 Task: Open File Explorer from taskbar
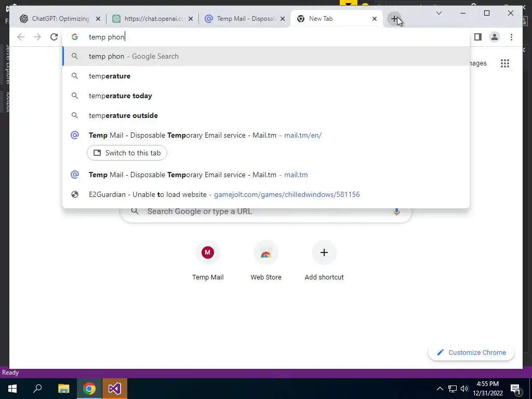click(63, 389)
